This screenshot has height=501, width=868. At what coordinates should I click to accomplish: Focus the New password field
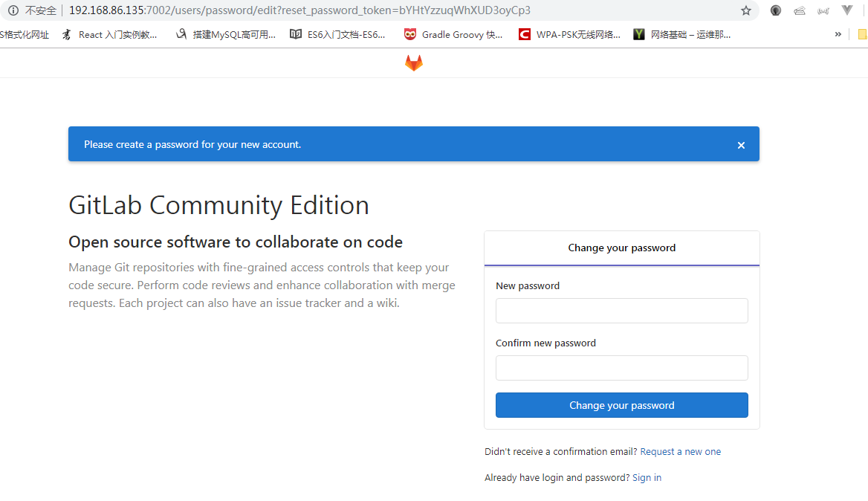point(621,310)
